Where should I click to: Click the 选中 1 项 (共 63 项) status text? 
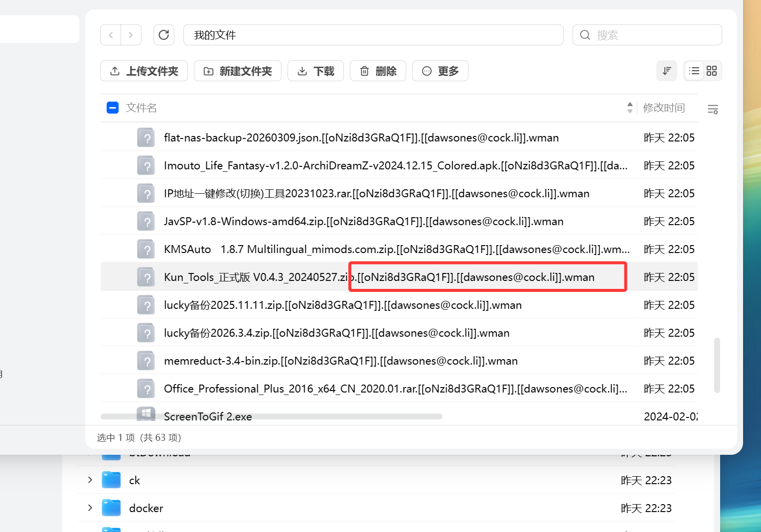139,437
